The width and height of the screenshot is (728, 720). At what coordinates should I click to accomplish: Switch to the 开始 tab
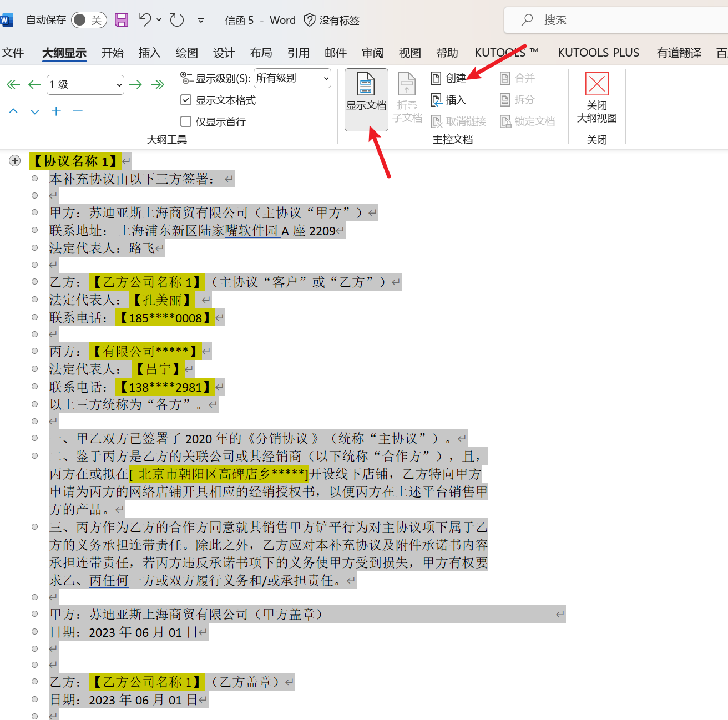(112, 53)
